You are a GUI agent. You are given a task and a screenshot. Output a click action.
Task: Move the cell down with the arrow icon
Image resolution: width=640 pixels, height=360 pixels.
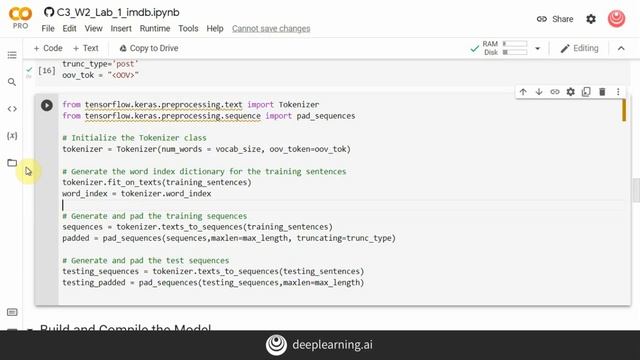coord(539,92)
